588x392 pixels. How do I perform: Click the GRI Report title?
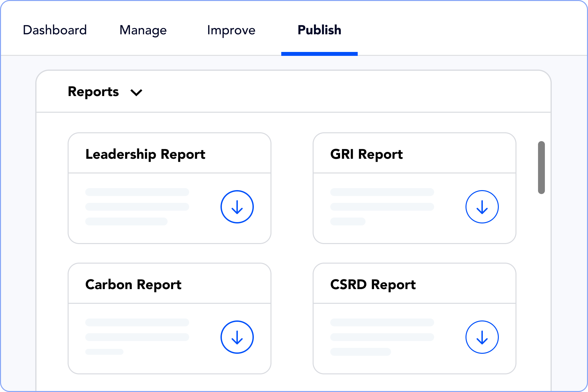point(366,154)
